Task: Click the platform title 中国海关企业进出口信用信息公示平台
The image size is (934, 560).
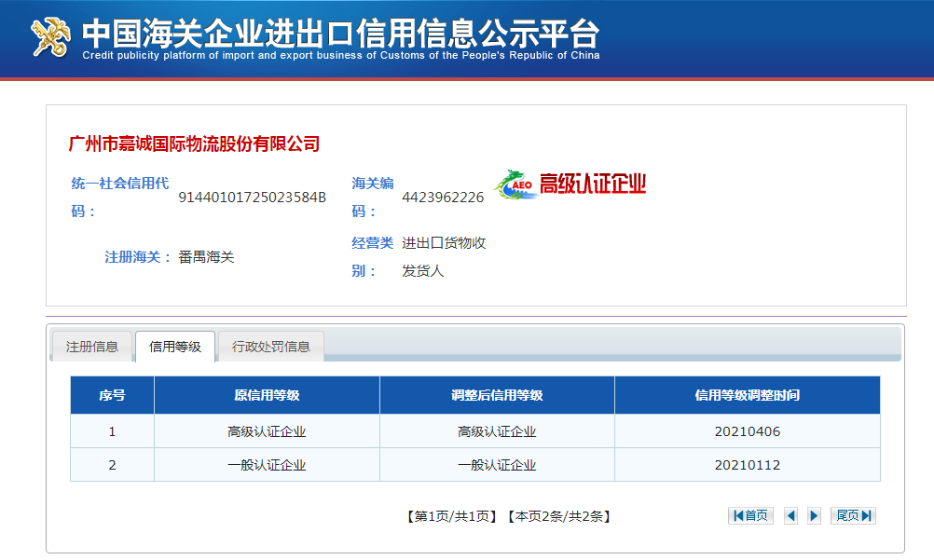Action: coord(340,33)
